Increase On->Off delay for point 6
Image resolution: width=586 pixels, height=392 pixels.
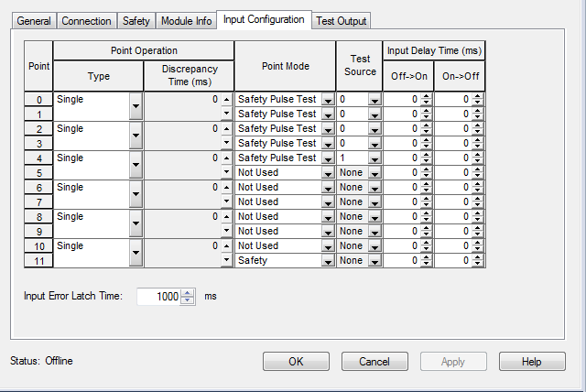pos(477,184)
